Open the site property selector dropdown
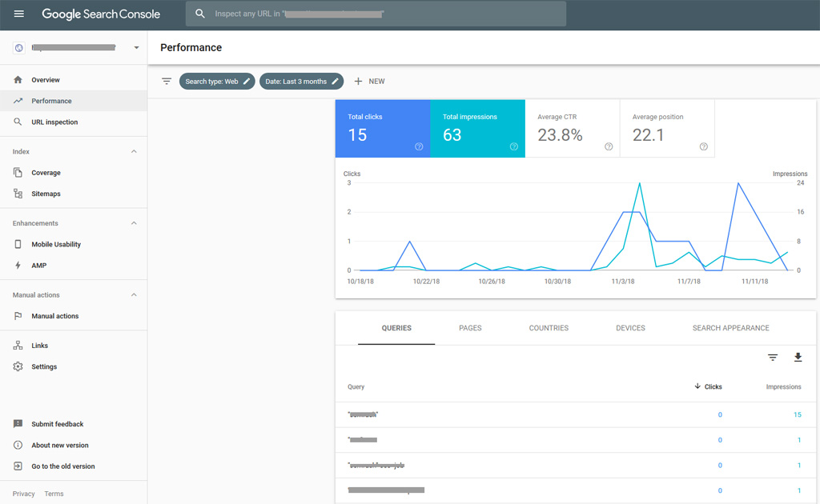The height and width of the screenshot is (504, 820). pos(136,47)
